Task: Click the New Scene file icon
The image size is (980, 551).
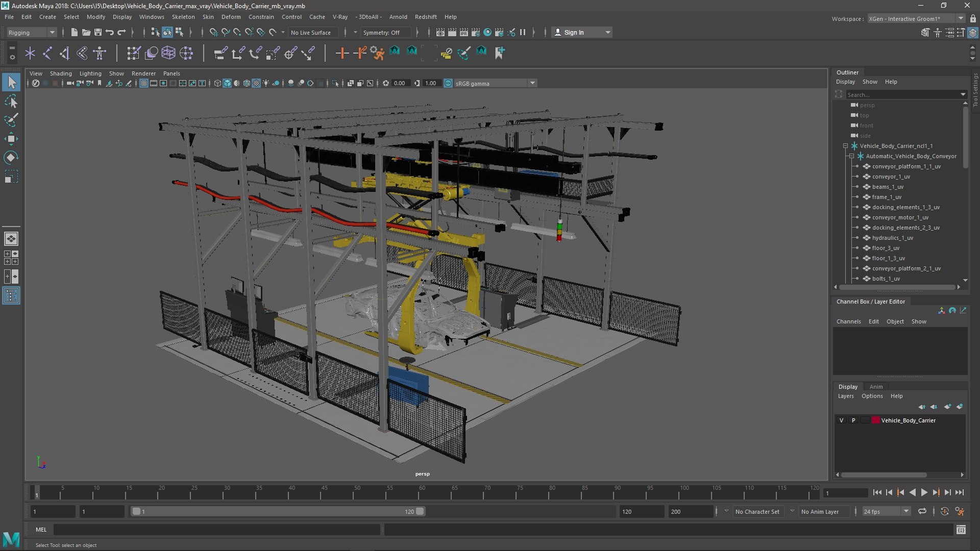Action: click(74, 32)
